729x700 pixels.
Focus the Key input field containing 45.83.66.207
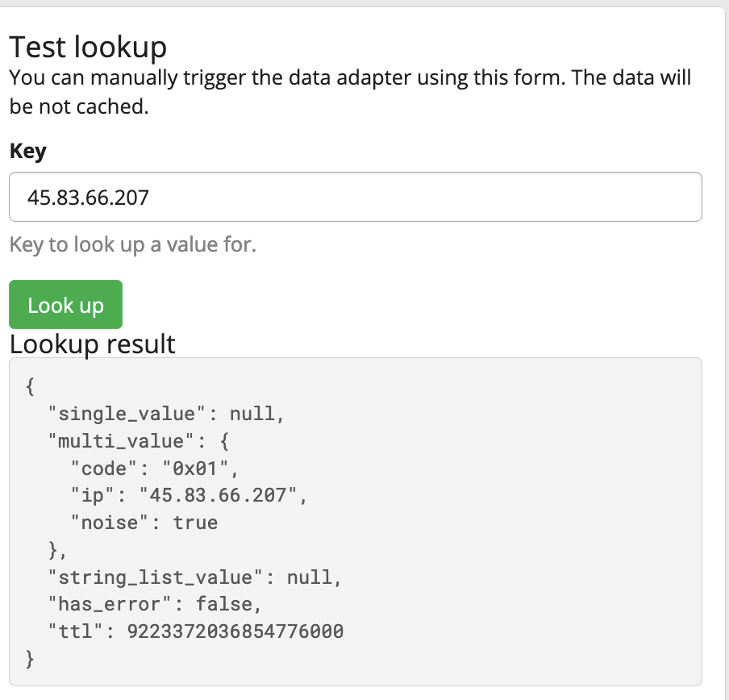point(355,197)
